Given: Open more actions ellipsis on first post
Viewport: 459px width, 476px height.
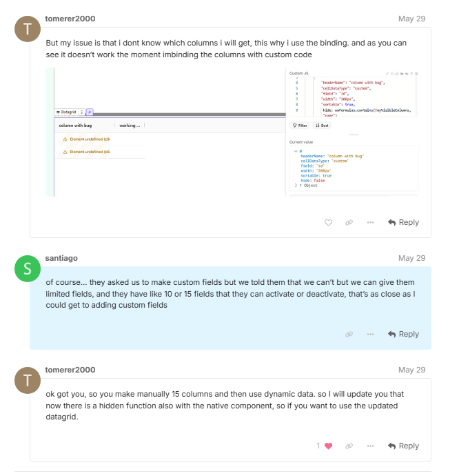Looking at the screenshot, I should [370, 223].
